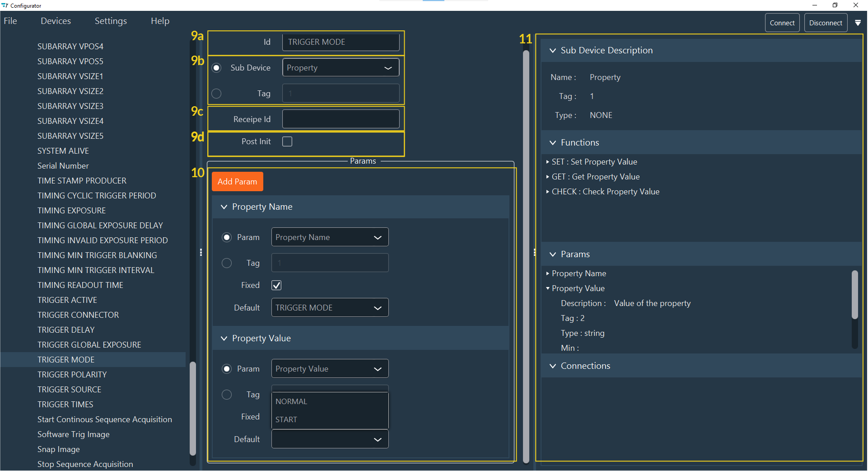Select the Tag radio button below Sub Device

(x=216, y=94)
